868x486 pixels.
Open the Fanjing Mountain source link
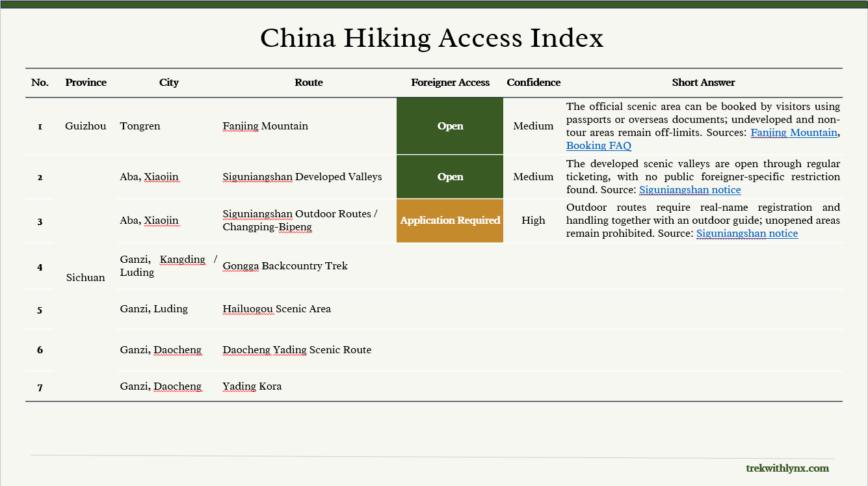(794, 133)
